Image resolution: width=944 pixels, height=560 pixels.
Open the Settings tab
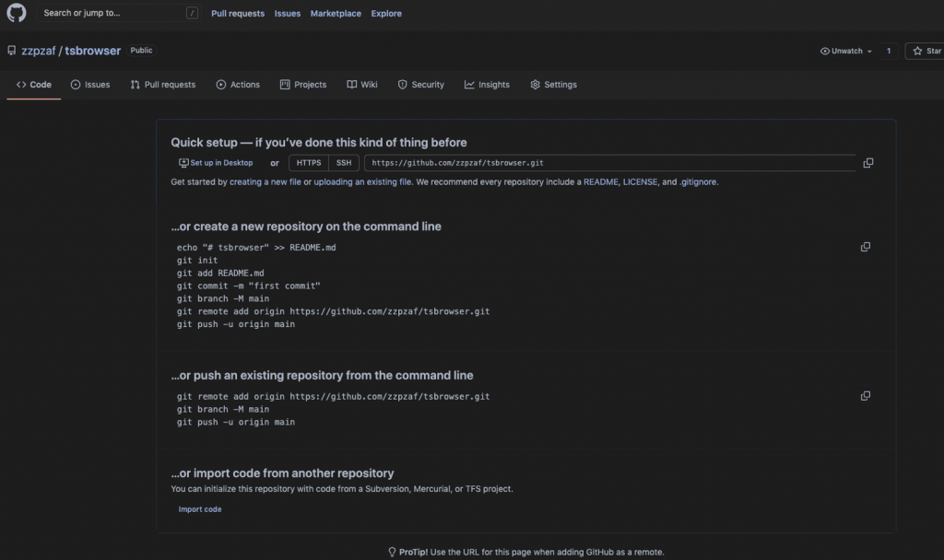pos(553,85)
